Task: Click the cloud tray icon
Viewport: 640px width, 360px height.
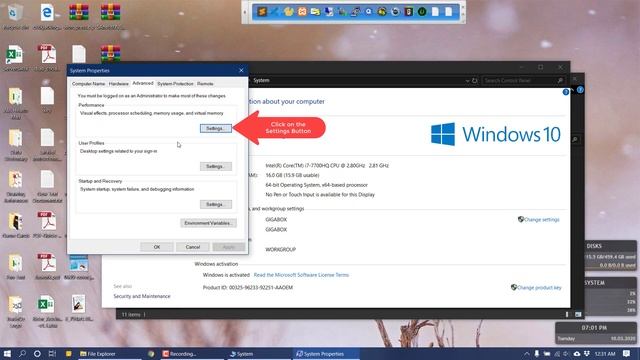Action: click(x=577, y=354)
